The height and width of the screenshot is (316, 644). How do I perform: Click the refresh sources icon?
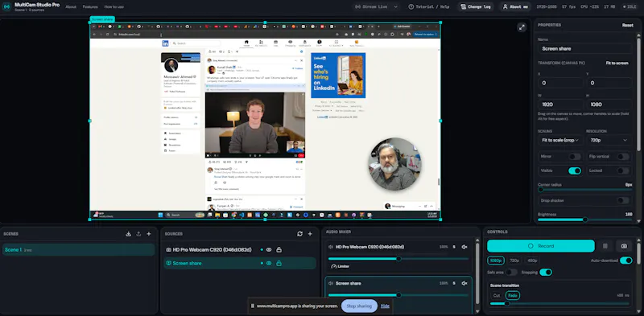[299, 234]
